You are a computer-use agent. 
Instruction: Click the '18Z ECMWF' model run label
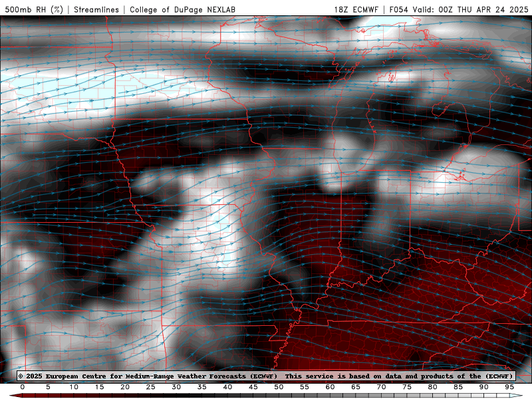point(356,9)
